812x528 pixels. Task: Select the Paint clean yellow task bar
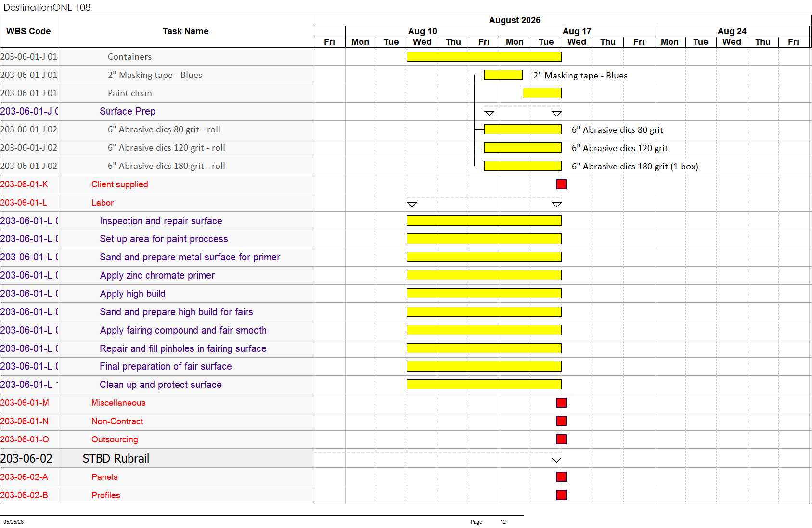point(542,93)
